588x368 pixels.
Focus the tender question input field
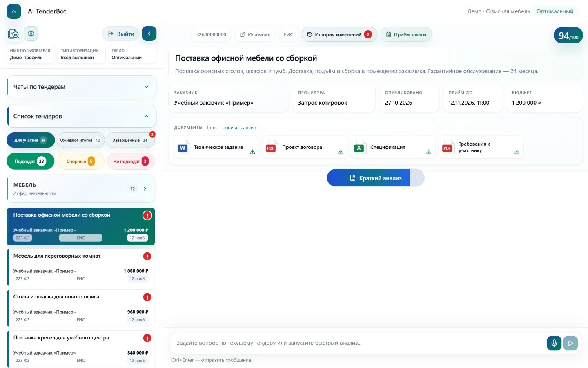click(359, 343)
